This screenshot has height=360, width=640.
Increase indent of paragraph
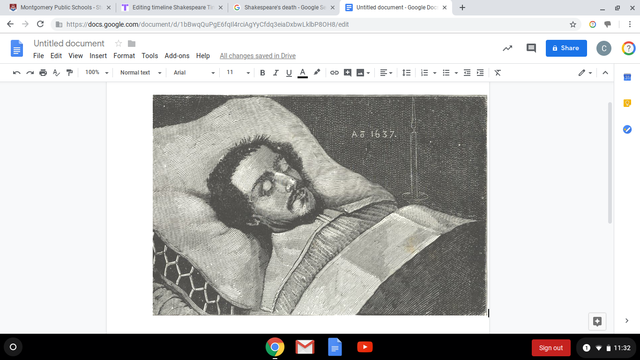(480, 73)
